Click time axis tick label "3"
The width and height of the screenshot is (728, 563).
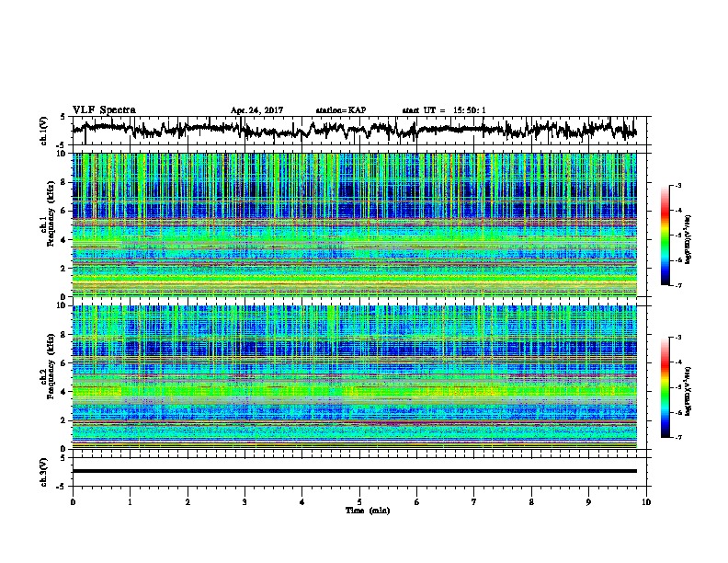pos(245,502)
